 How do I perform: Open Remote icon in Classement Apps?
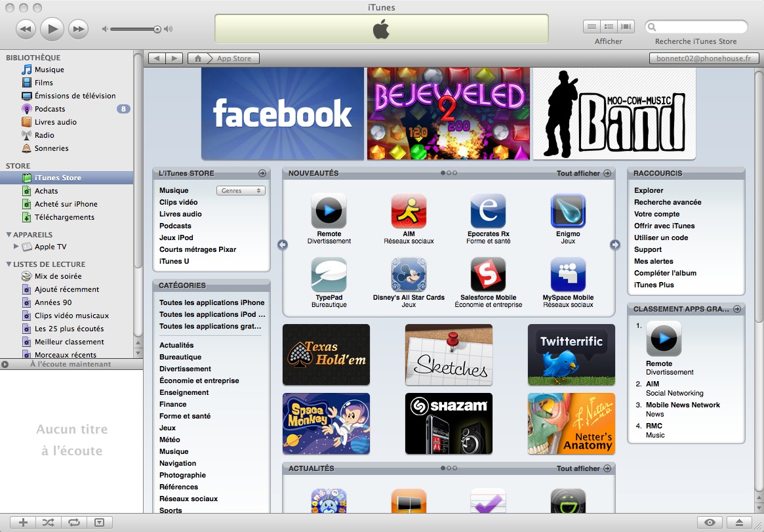pos(664,338)
